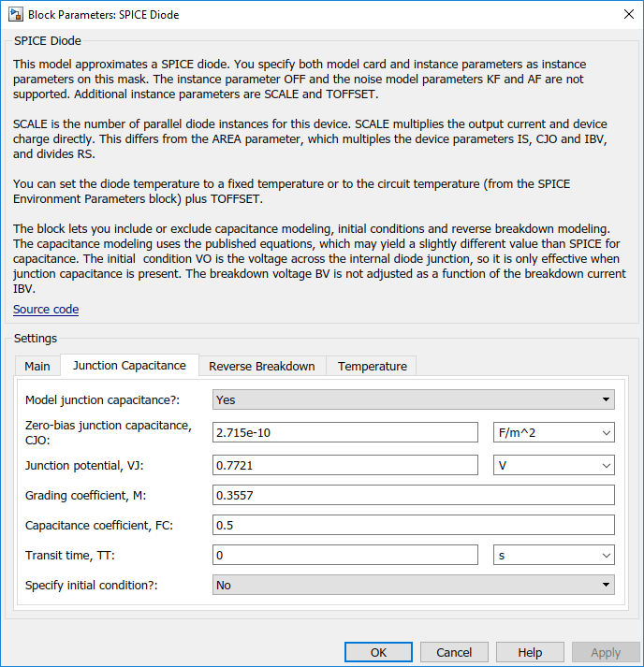This screenshot has width=644, height=667.
Task: Open the transit time seconds unit dropdown
Action: [554, 555]
